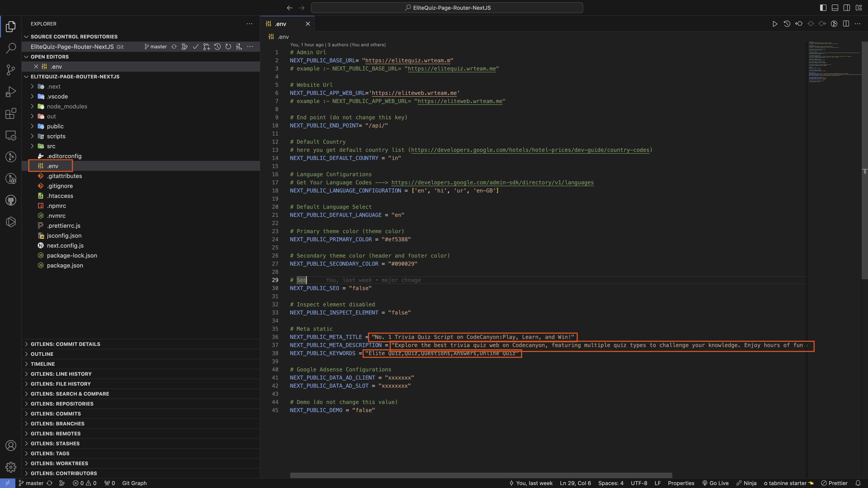
Task: Click the Run play icon in editor toolbar
Action: tap(775, 24)
